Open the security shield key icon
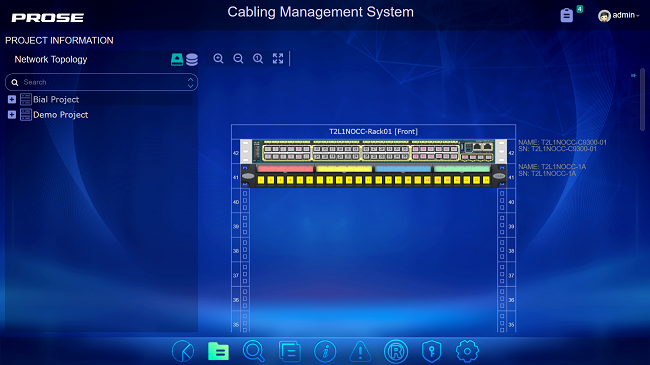The height and width of the screenshot is (365, 650). pos(432,351)
